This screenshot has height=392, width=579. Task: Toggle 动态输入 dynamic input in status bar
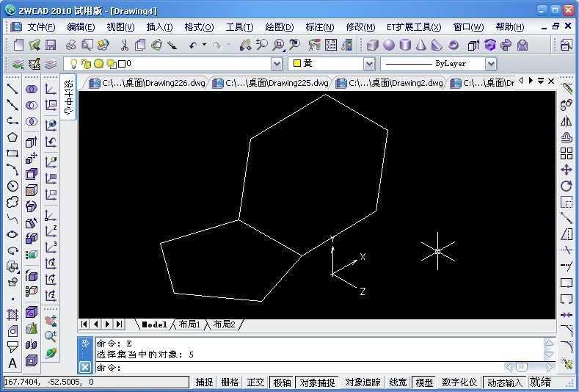click(x=505, y=382)
